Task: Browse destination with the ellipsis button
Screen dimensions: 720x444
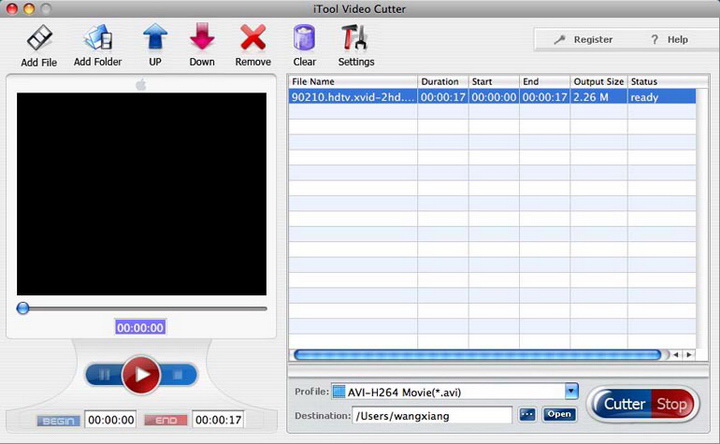Action: click(x=527, y=414)
